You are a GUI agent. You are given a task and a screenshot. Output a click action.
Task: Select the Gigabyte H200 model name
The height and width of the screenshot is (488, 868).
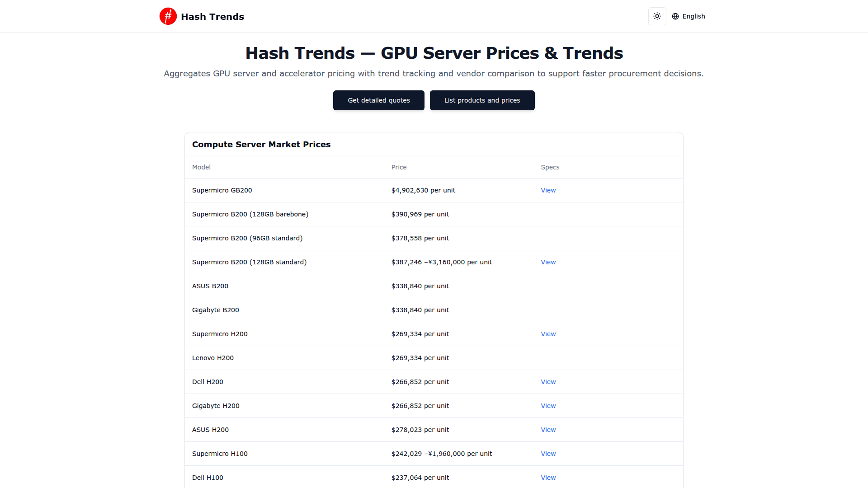[x=216, y=406]
